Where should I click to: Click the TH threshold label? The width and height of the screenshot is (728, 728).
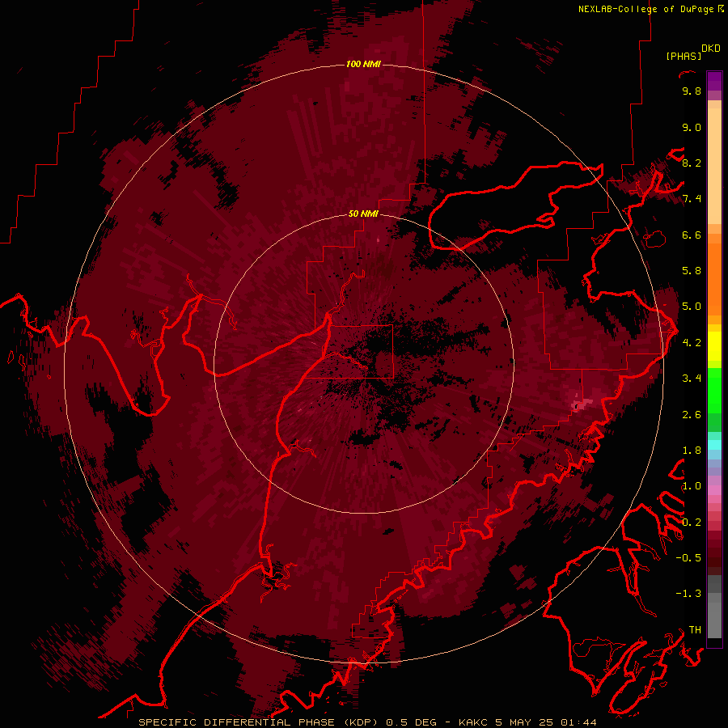coord(695,630)
